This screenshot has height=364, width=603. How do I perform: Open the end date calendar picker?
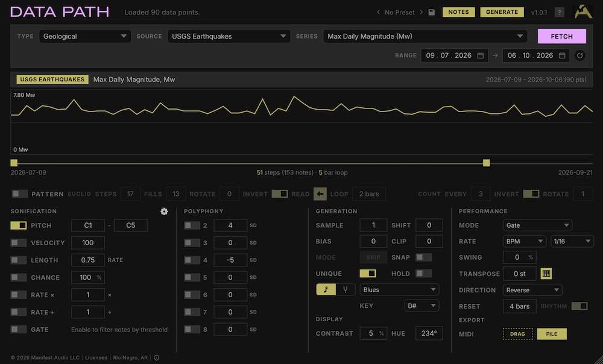click(x=562, y=55)
